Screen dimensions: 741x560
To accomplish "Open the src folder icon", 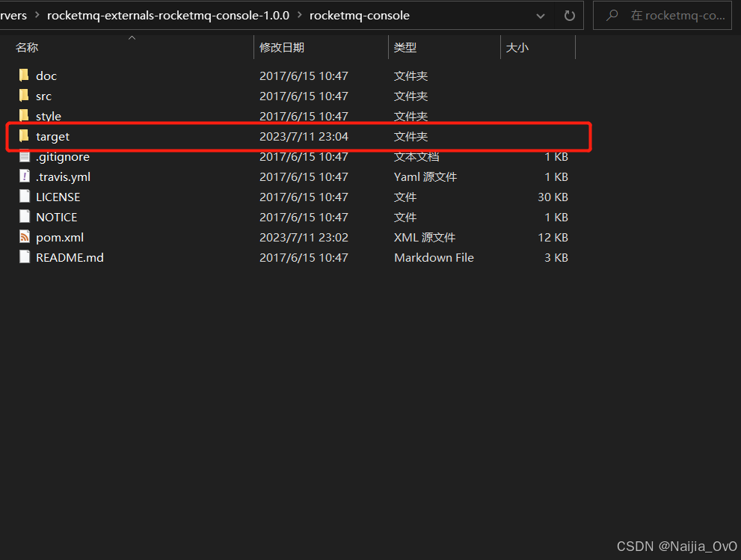I will [x=24, y=96].
